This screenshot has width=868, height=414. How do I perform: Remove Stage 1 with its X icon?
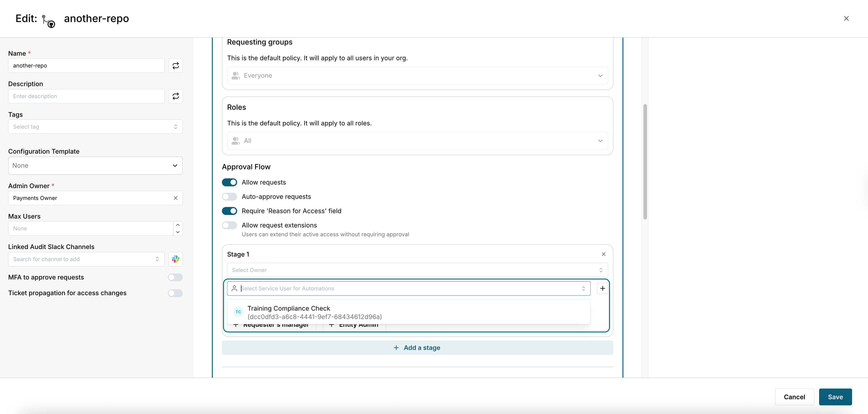coord(604,254)
